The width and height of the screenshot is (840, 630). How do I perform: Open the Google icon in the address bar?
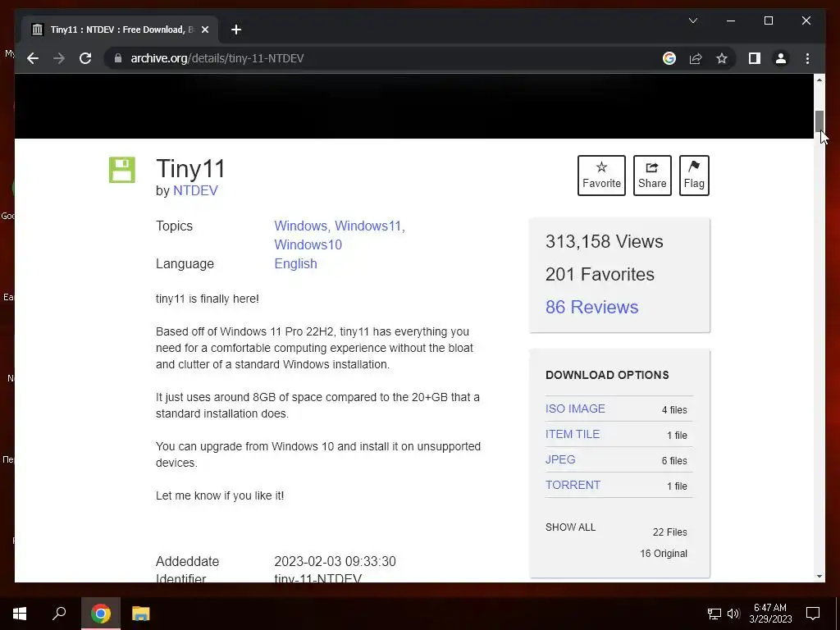(669, 58)
